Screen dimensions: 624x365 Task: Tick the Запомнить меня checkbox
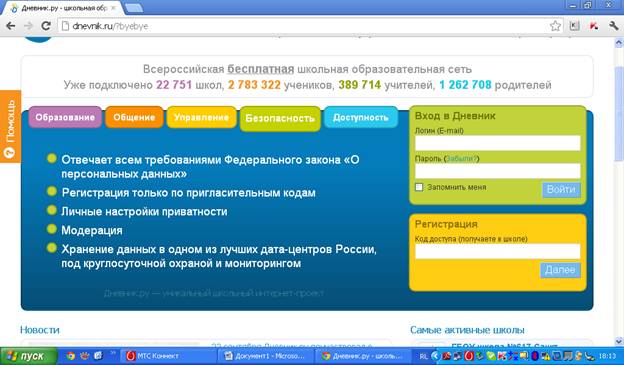point(419,187)
